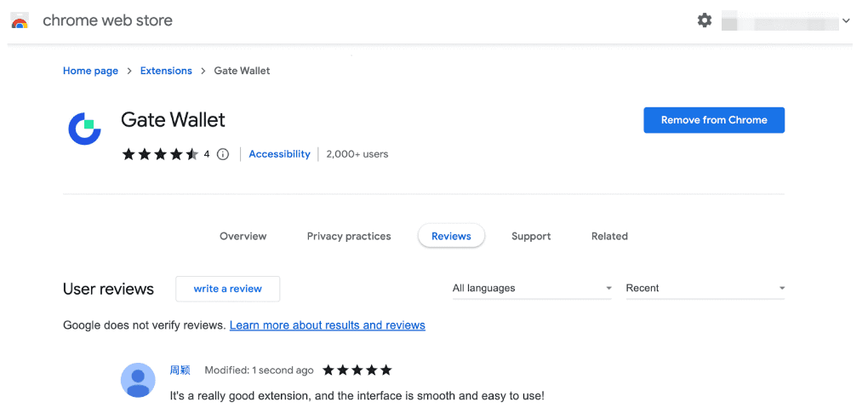Go to the Support tab
The height and width of the screenshot is (419, 868).
[531, 237]
